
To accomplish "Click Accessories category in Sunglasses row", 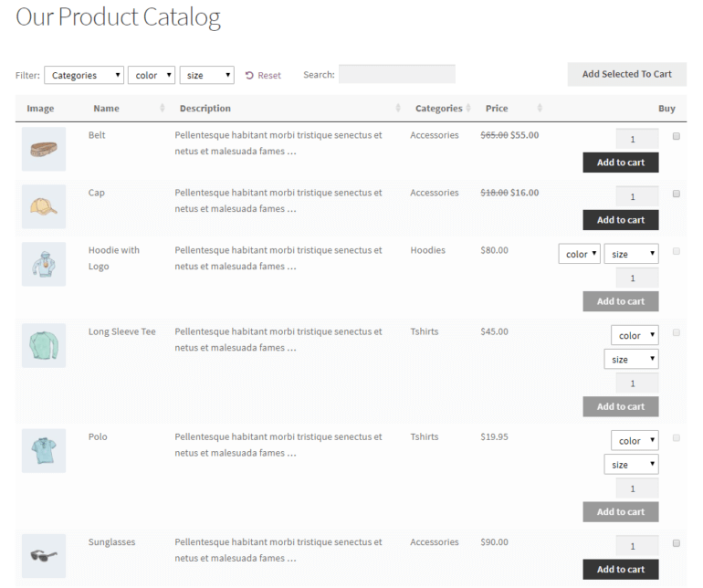I will point(435,542).
